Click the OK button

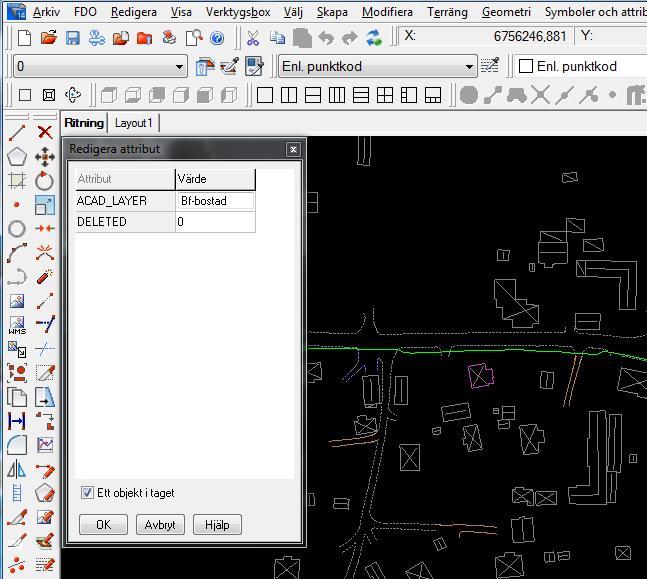103,525
